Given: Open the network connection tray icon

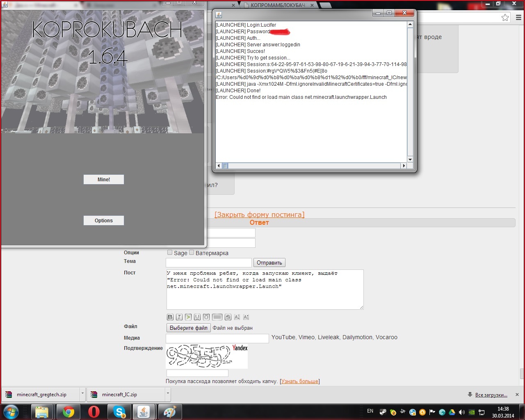Looking at the screenshot, I should (x=482, y=412).
